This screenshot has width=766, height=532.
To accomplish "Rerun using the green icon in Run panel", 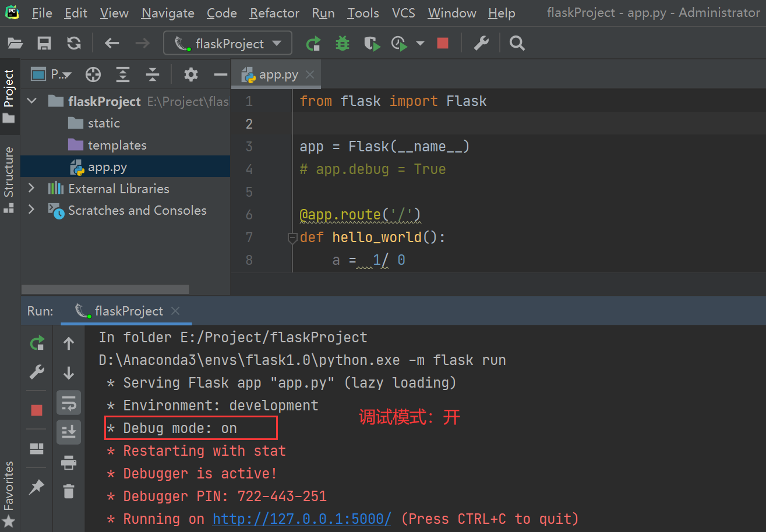I will point(37,343).
